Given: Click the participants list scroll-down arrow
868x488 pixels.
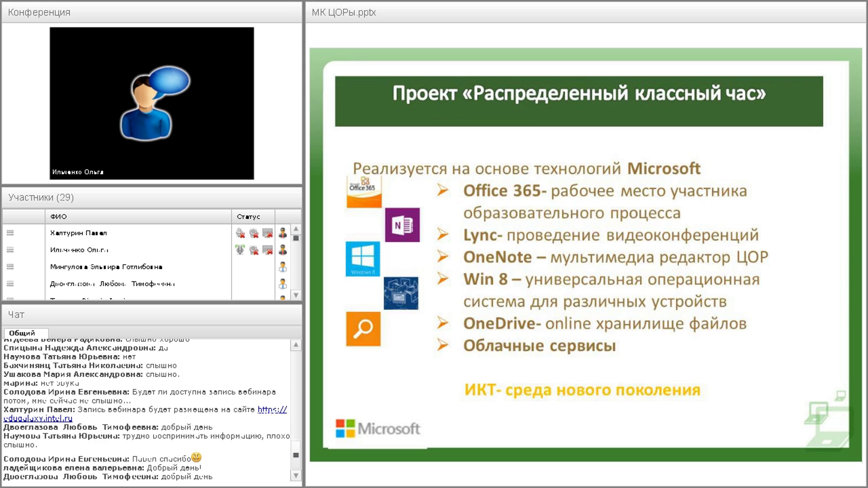Looking at the screenshot, I should pyautogui.click(x=296, y=295).
